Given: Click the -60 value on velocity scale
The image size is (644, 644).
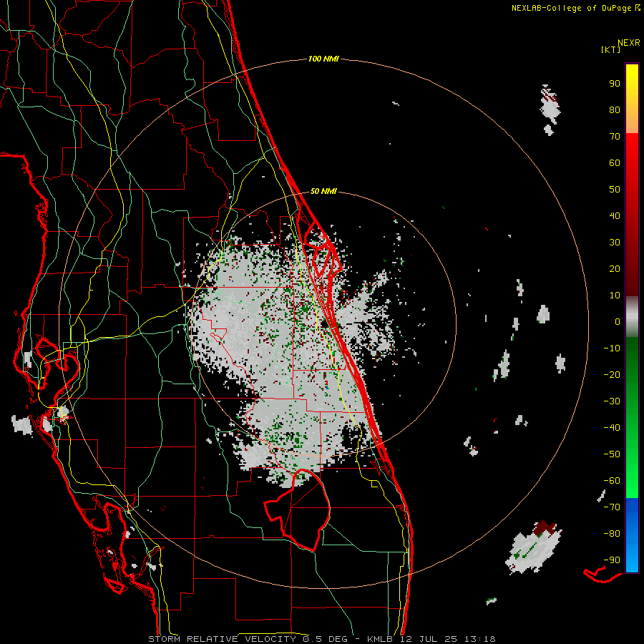Looking at the screenshot, I should 612,481.
